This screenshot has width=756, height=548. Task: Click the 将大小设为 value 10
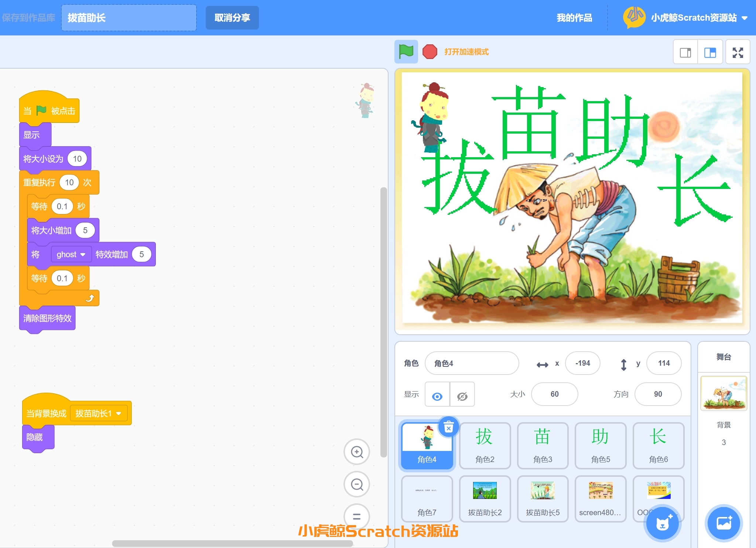[x=77, y=159]
